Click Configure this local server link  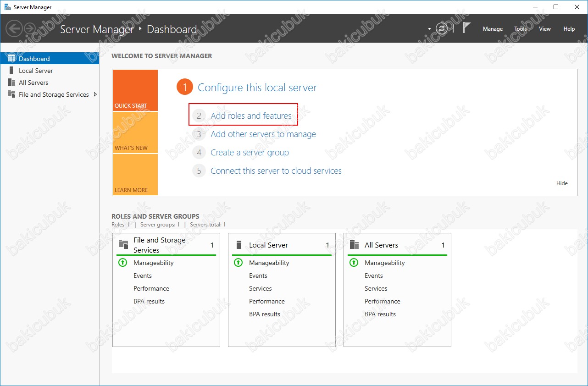(257, 88)
